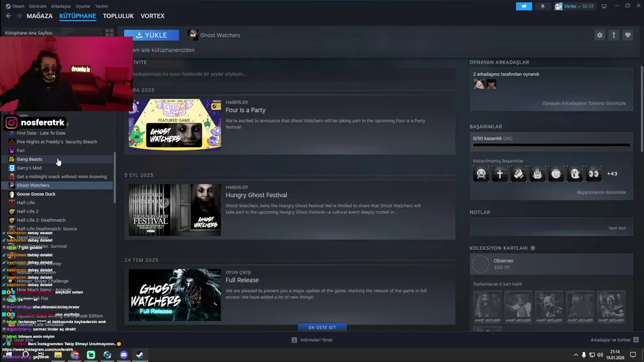Go back with the left arrow

tap(9, 16)
